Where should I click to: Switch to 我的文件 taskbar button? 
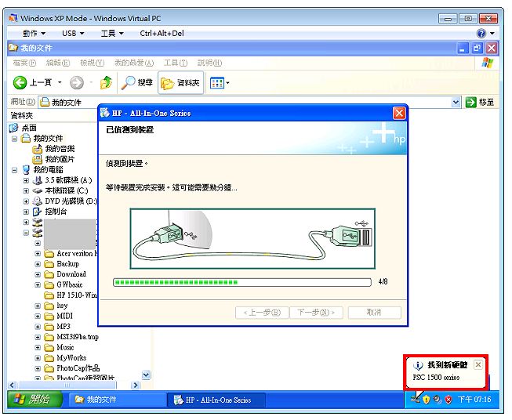click(x=117, y=400)
